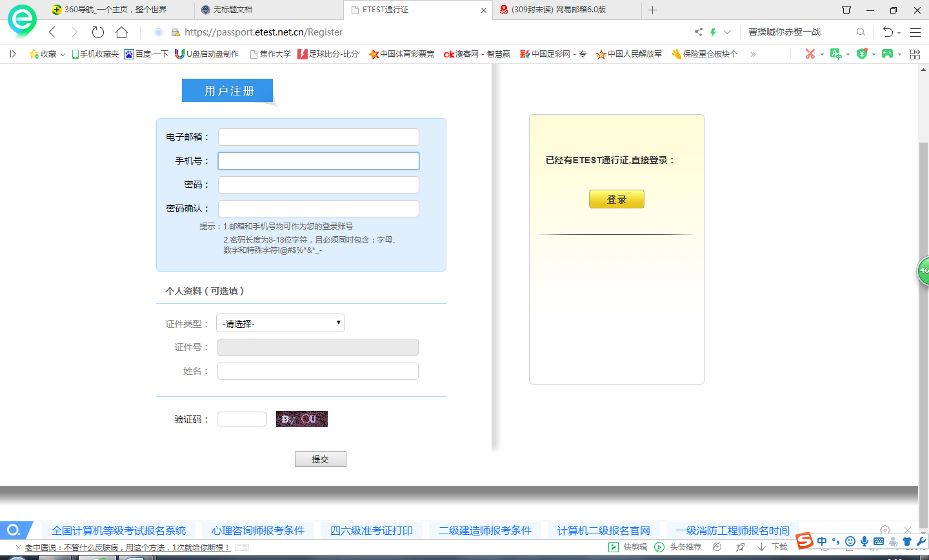Click the 电子邮箱 input field
Image resolution: width=929 pixels, height=560 pixels.
[x=319, y=137]
